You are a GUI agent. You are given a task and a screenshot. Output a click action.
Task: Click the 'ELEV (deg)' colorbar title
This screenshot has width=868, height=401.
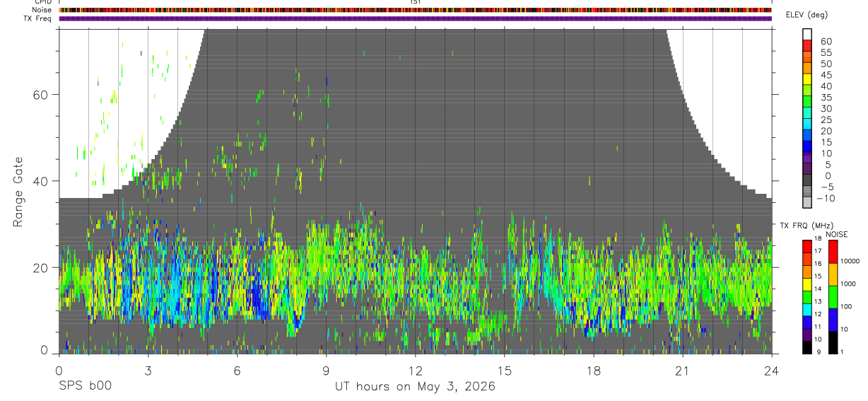(x=807, y=15)
